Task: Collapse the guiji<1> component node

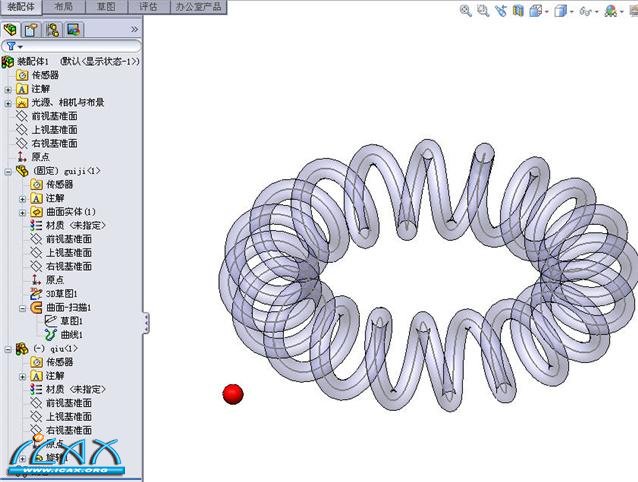Action: (8, 171)
